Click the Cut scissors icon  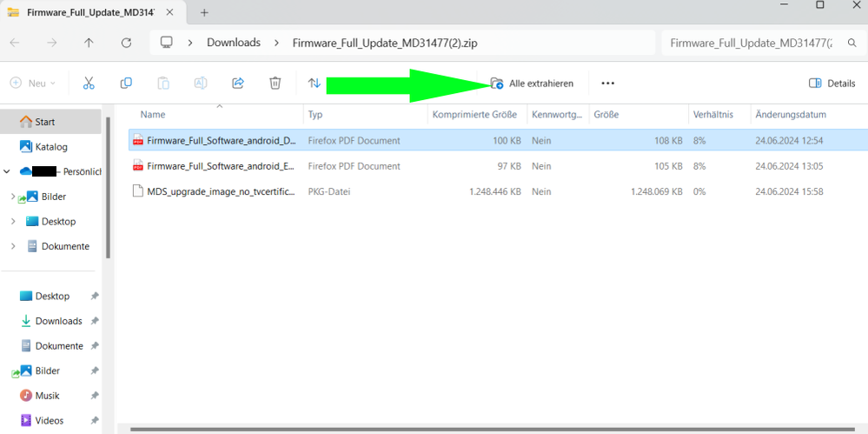pyautogui.click(x=89, y=83)
